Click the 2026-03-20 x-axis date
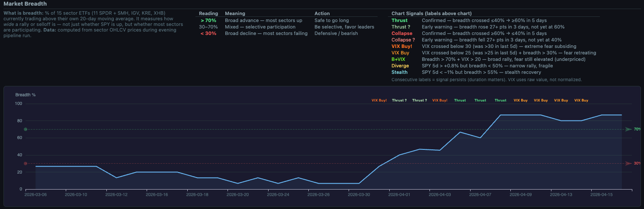 [x=238, y=194]
